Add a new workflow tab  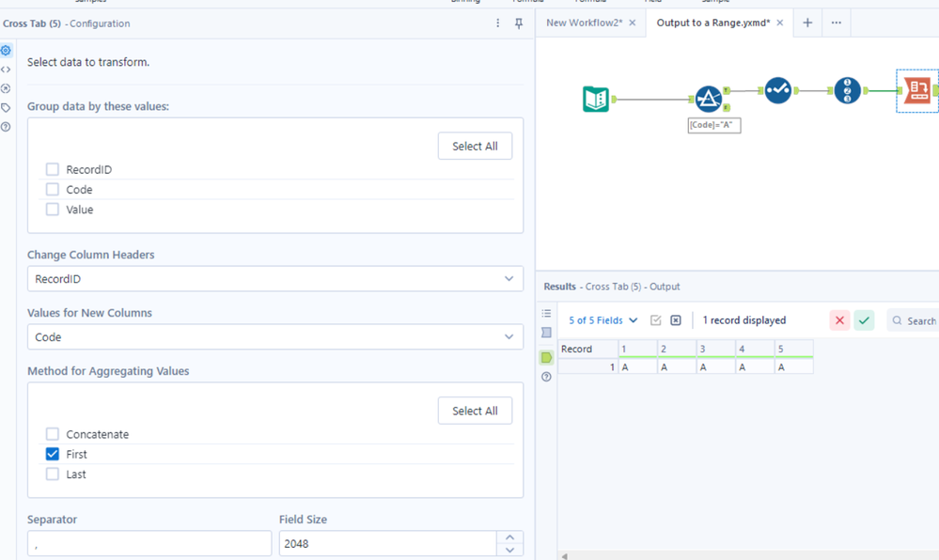pyautogui.click(x=807, y=23)
